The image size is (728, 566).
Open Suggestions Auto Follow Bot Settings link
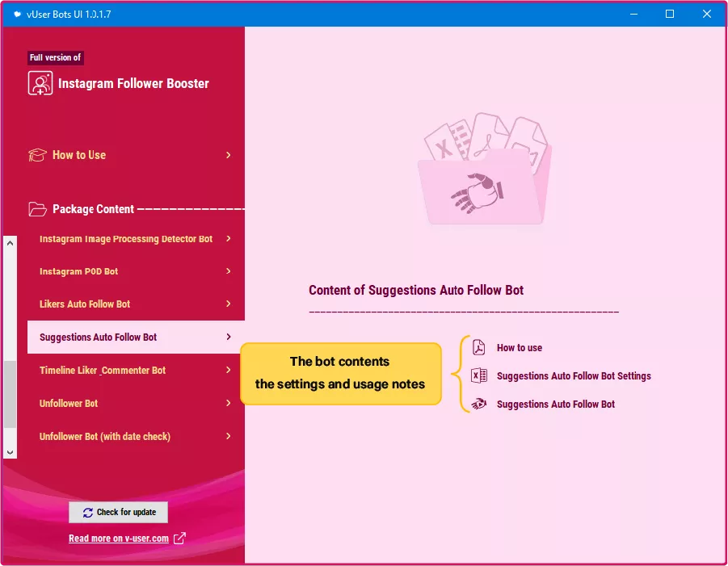point(574,375)
